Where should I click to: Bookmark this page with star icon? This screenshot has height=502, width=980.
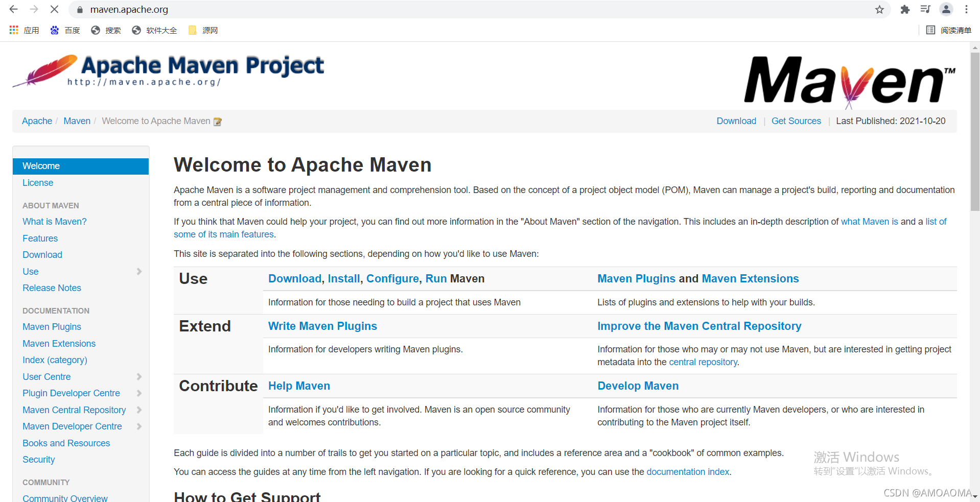point(879,10)
